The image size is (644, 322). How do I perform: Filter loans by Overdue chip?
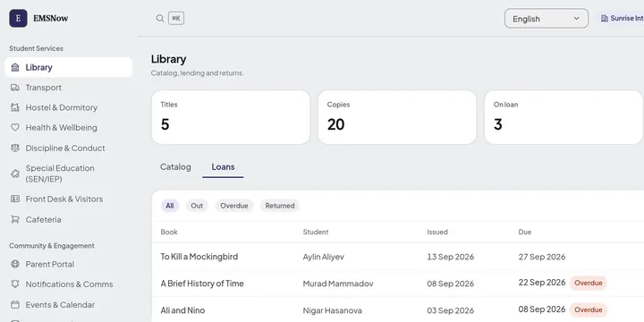coord(234,206)
